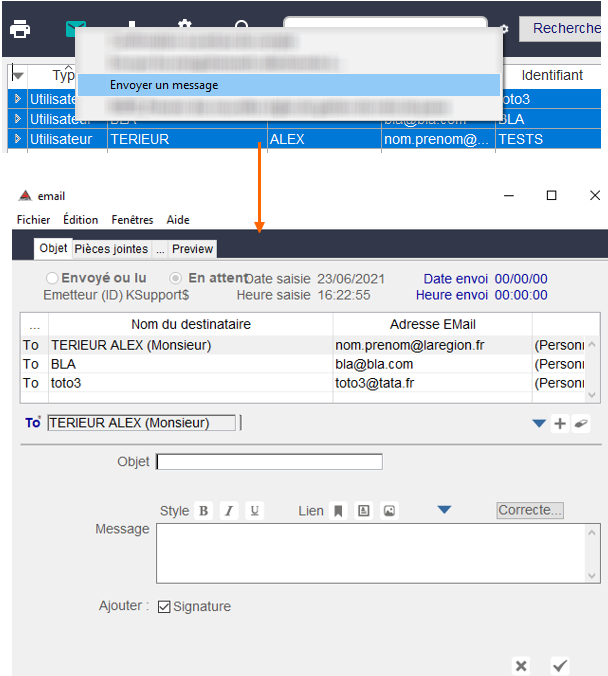Switch to the '...' tab

(160, 249)
